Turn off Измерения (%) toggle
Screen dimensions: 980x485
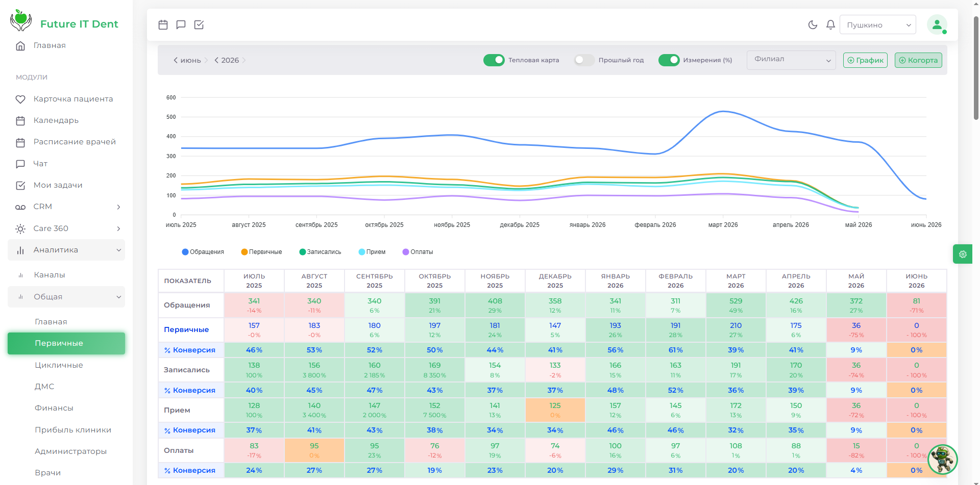point(669,60)
